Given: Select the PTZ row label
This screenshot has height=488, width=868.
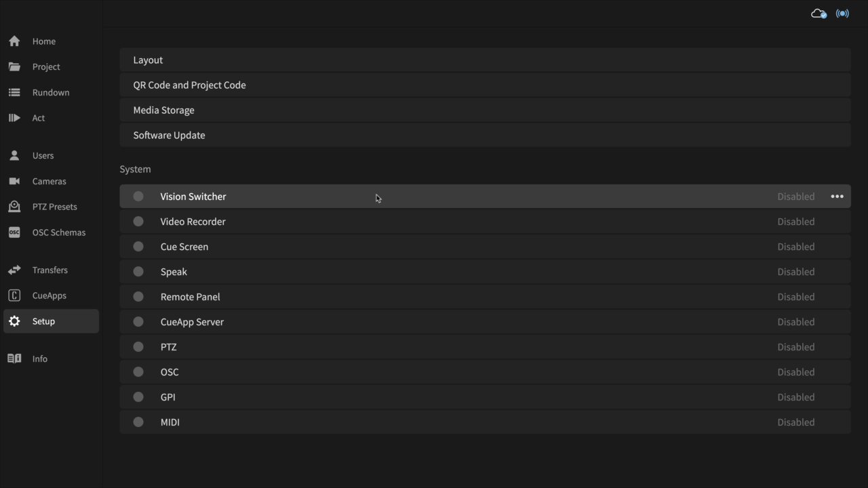Looking at the screenshot, I should [x=169, y=347].
